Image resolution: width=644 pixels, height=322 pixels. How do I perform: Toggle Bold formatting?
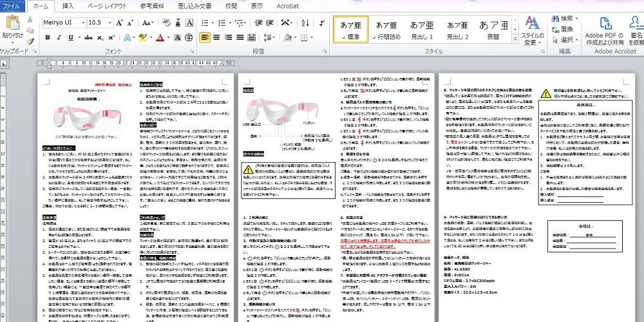pyautogui.click(x=48, y=37)
